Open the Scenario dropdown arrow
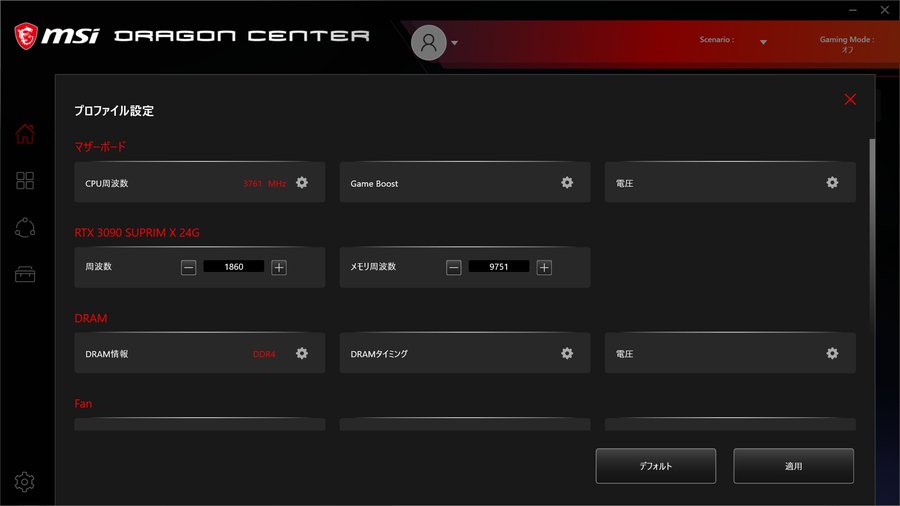Image resolution: width=900 pixels, height=506 pixels. point(763,42)
